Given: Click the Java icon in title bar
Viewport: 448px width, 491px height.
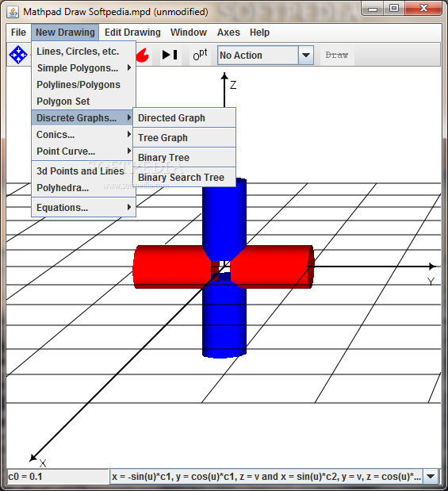Looking at the screenshot, I should point(13,12).
